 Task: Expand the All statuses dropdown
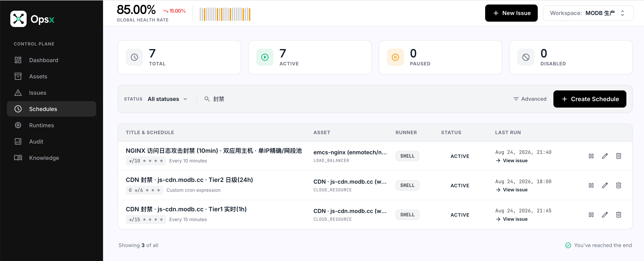click(x=167, y=99)
